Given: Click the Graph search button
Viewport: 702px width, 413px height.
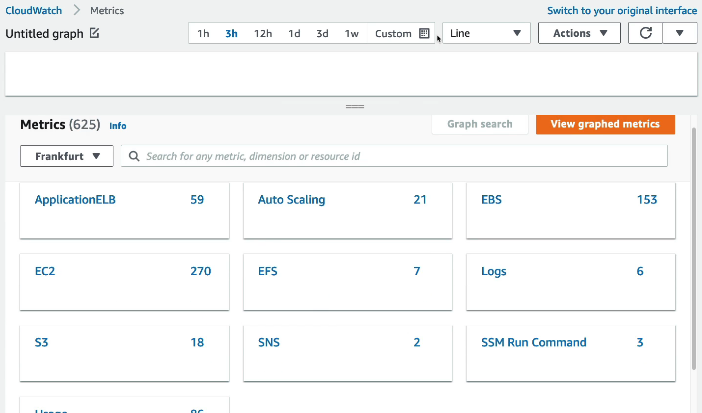Looking at the screenshot, I should (x=479, y=124).
